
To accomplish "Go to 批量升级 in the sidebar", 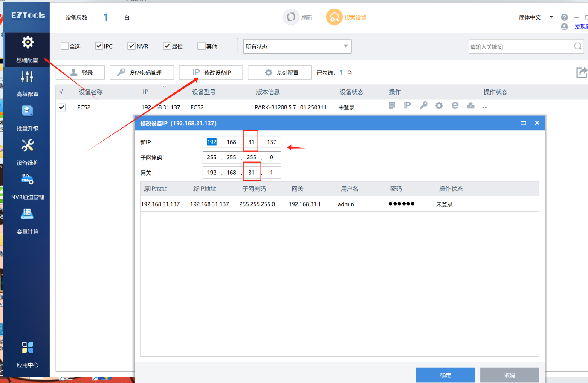I will (x=27, y=118).
